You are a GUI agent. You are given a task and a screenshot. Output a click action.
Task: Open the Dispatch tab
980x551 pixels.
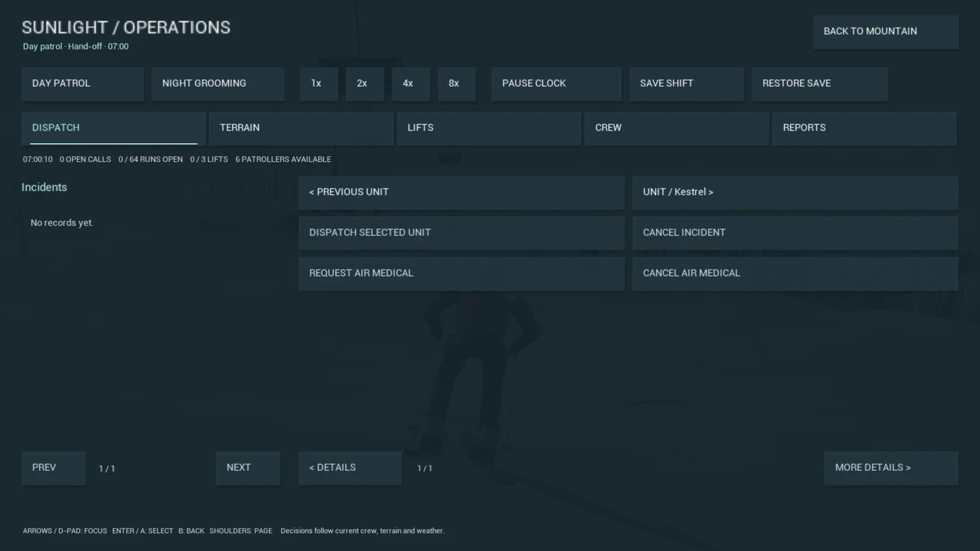click(114, 128)
